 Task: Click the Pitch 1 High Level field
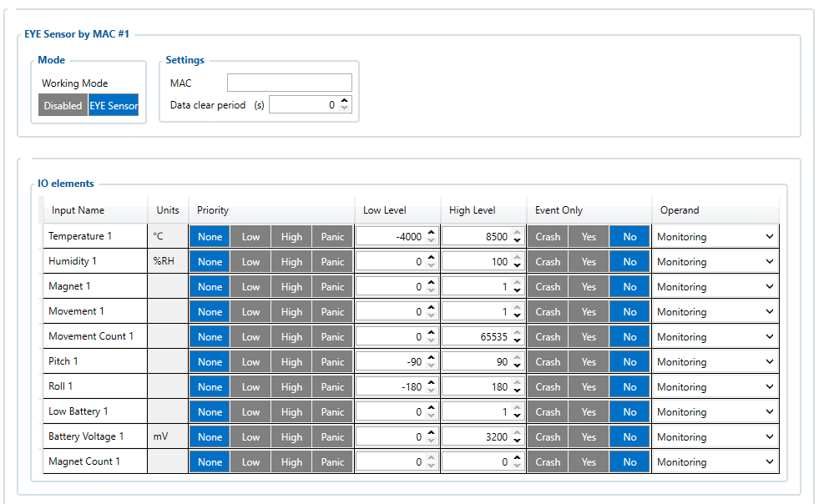(x=476, y=362)
